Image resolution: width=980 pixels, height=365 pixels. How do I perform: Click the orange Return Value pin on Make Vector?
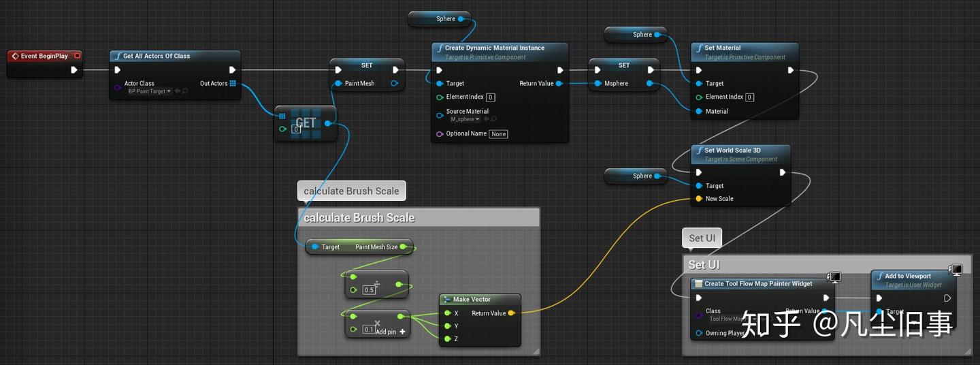[x=511, y=313]
